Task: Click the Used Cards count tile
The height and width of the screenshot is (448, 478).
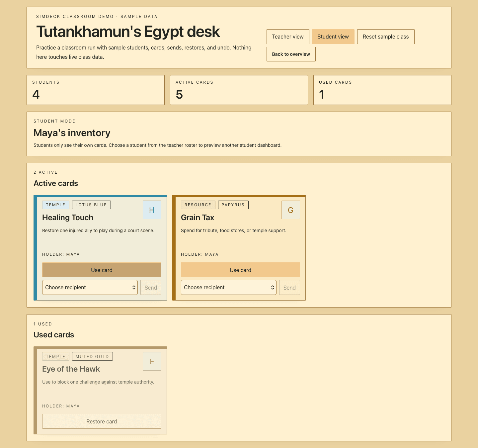Action: pos(382,90)
